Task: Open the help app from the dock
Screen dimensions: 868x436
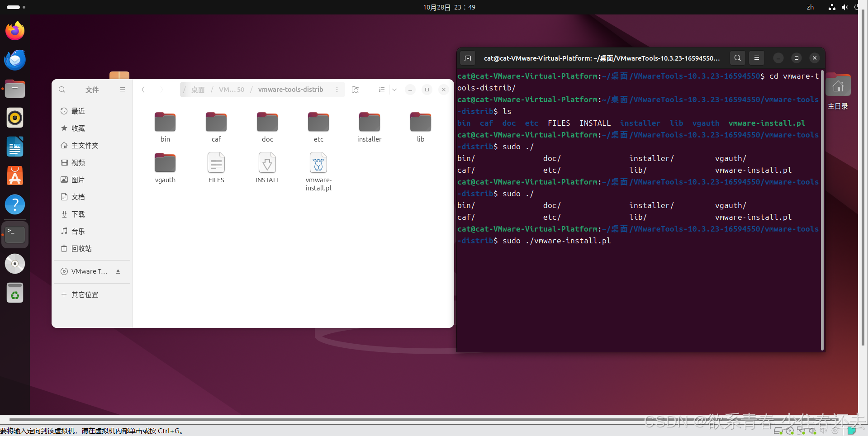Action: 14,204
